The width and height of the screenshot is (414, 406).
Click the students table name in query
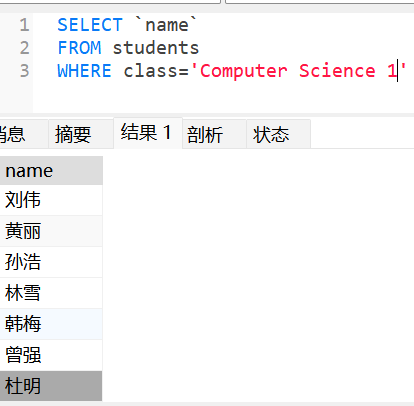click(x=156, y=48)
